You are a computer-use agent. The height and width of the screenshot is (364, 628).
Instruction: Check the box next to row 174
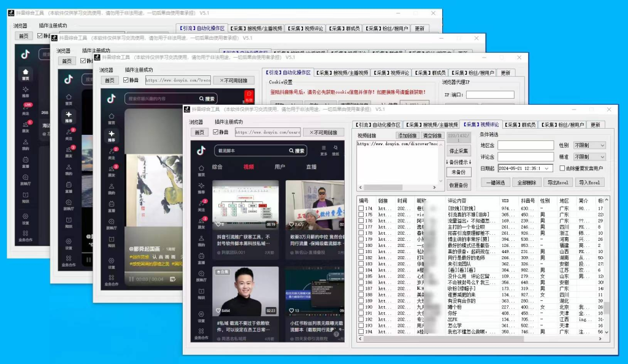361,208
